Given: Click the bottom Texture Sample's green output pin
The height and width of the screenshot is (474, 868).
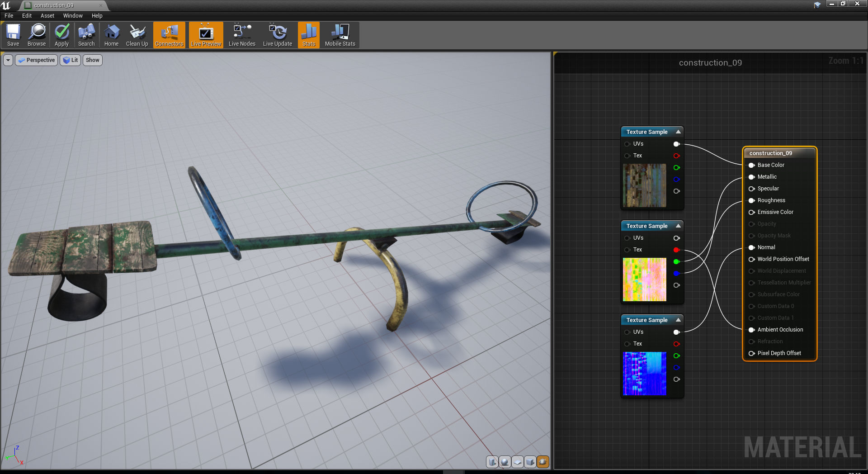Looking at the screenshot, I should pyautogui.click(x=677, y=355).
